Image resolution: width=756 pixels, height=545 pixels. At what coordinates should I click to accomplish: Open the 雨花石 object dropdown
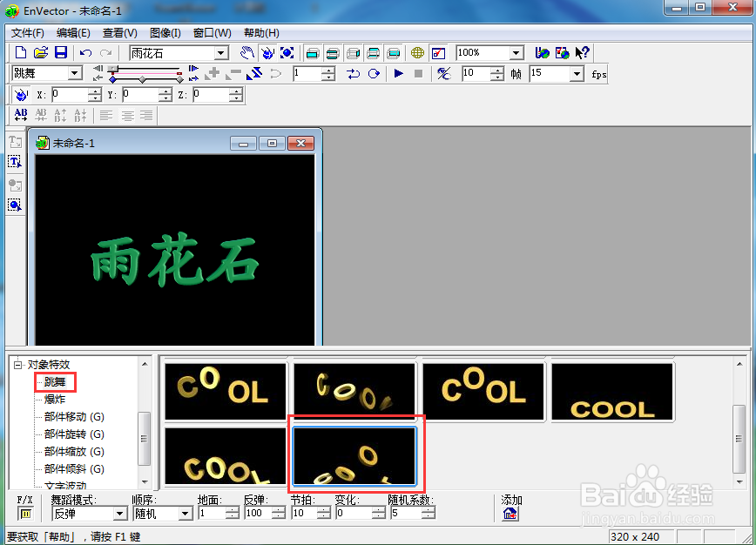click(221, 53)
